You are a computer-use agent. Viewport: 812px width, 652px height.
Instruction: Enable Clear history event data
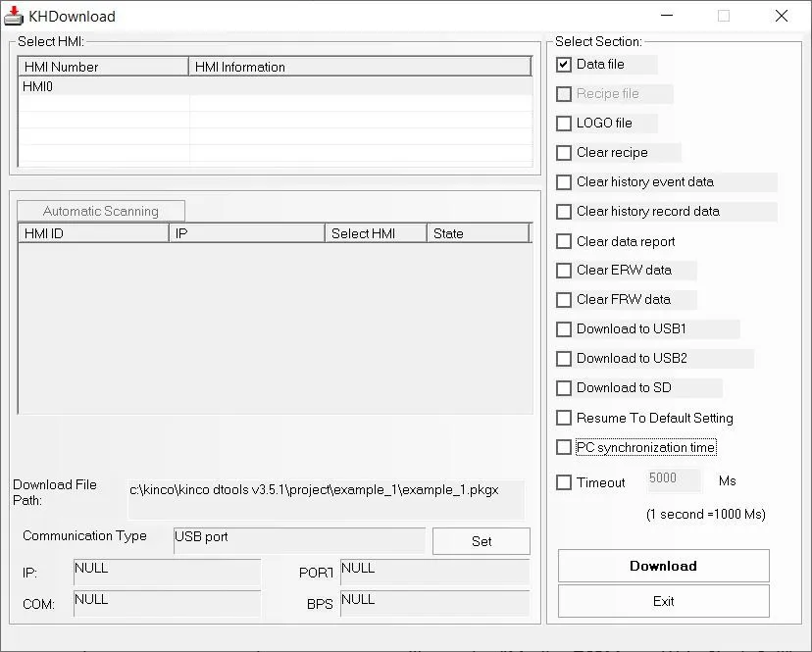564,182
